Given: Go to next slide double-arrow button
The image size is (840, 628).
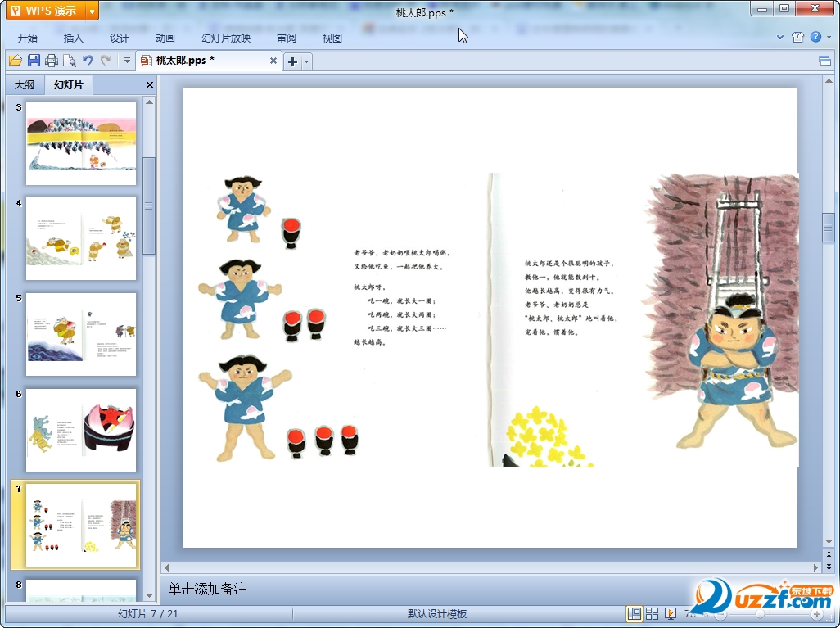Looking at the screenshot, I should tap(829, 567).
